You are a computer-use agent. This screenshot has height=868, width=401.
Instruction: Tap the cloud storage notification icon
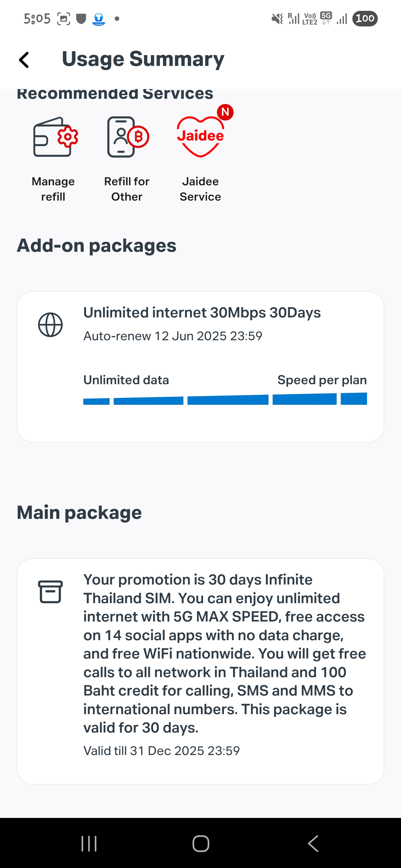[x=99, y=19]
